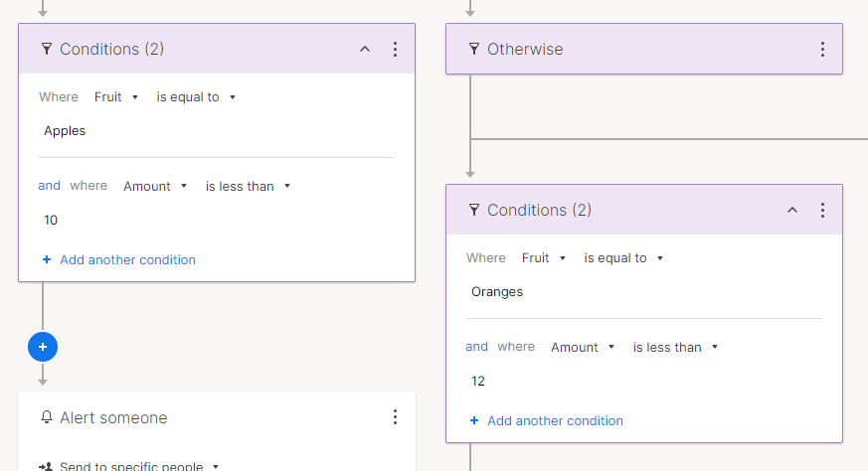Viewport: 868px width, 471px height.
Task: Open the 'is less than' dropdown above 10
Action: 248,187
